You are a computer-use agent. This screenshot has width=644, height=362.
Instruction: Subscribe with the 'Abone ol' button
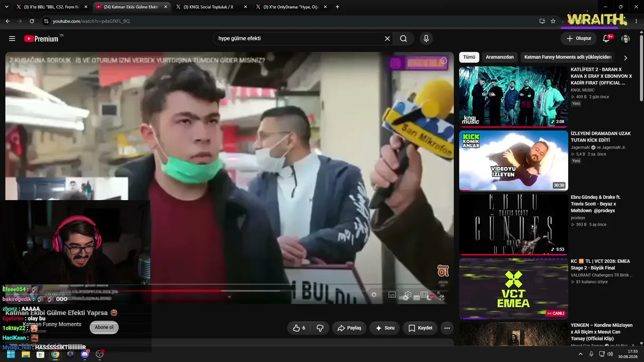coord(104,327)
